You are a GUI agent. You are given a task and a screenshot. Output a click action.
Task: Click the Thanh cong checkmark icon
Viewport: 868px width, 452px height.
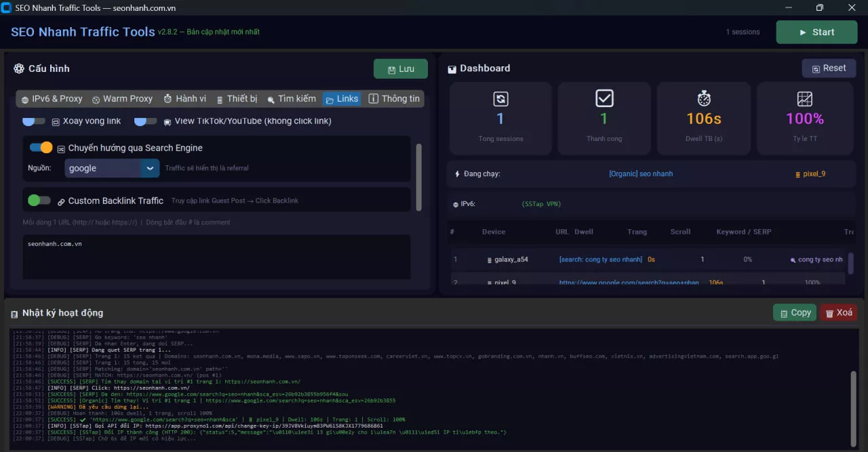[604, 99]
